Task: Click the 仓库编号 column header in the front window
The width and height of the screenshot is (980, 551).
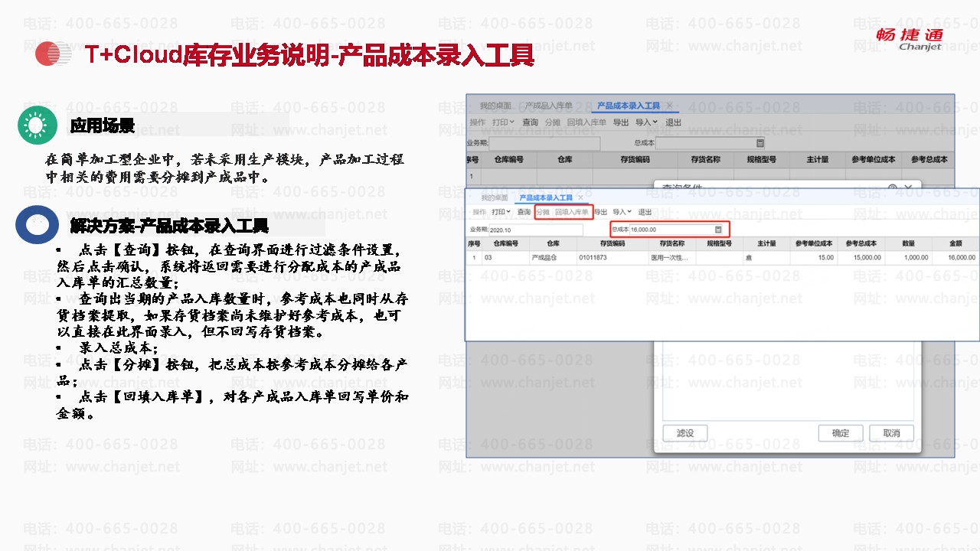Action: 505,244
